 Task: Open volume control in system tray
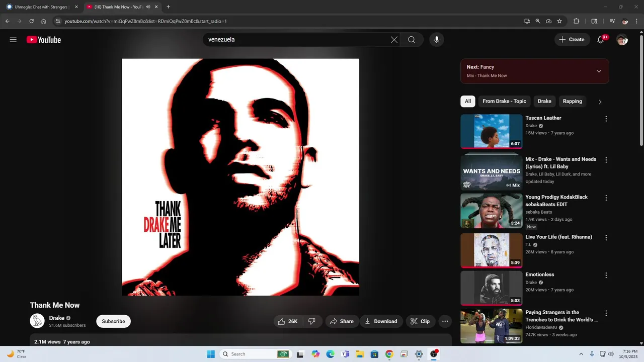611,354
